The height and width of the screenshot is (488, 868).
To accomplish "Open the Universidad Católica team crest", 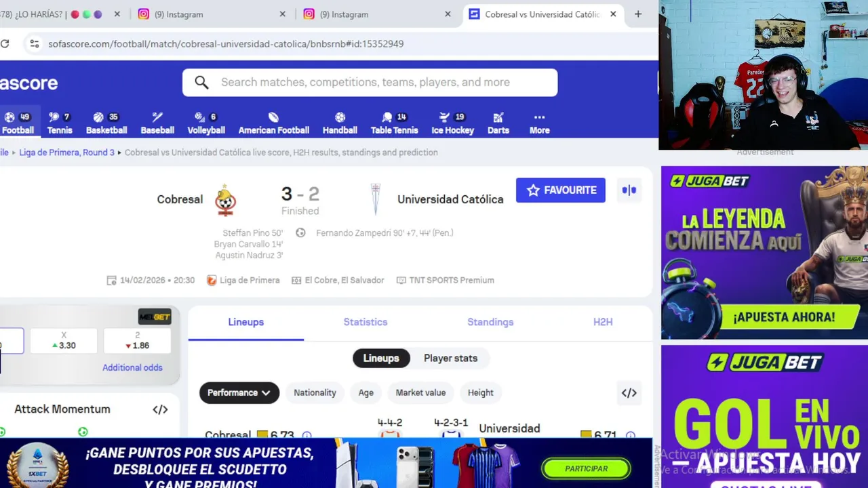I will click(375, 199).
